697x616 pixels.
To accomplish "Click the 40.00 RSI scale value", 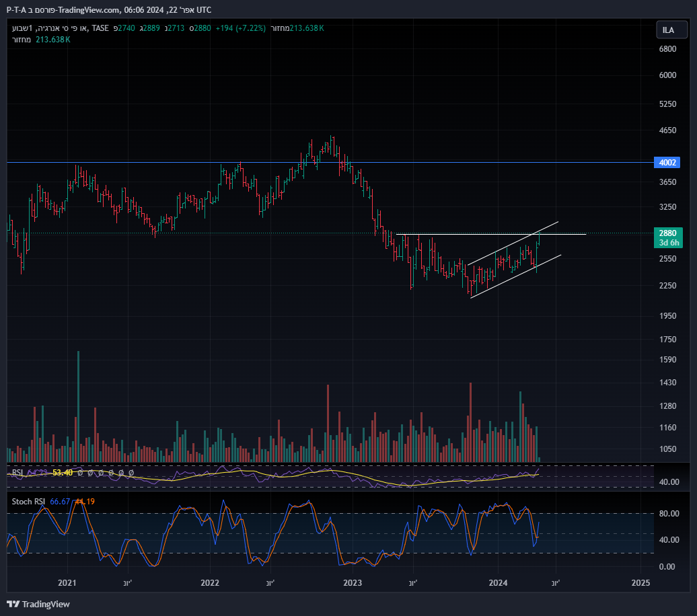I will 667,482.
